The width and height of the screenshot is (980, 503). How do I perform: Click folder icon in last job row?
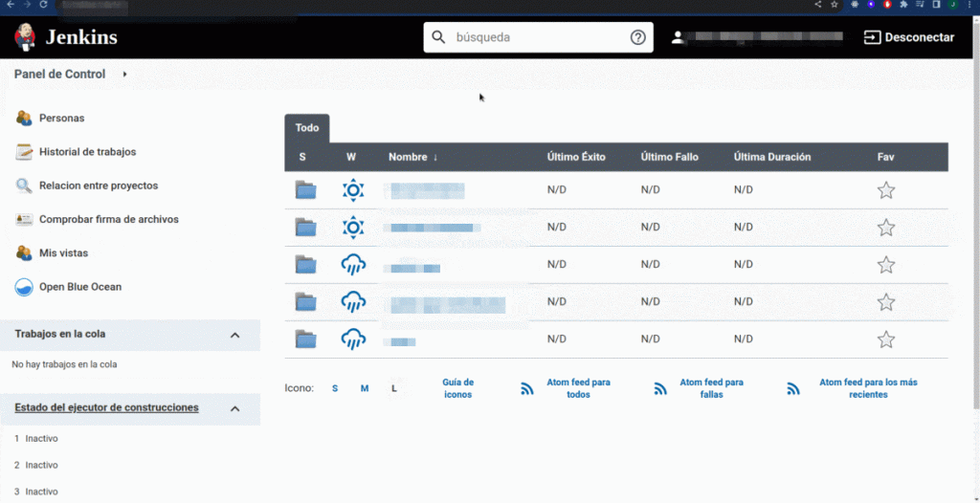(x=305, y=339)
